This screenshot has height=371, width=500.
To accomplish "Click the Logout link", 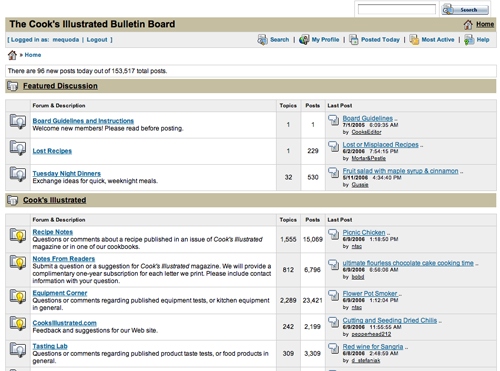I will (97, 40).
